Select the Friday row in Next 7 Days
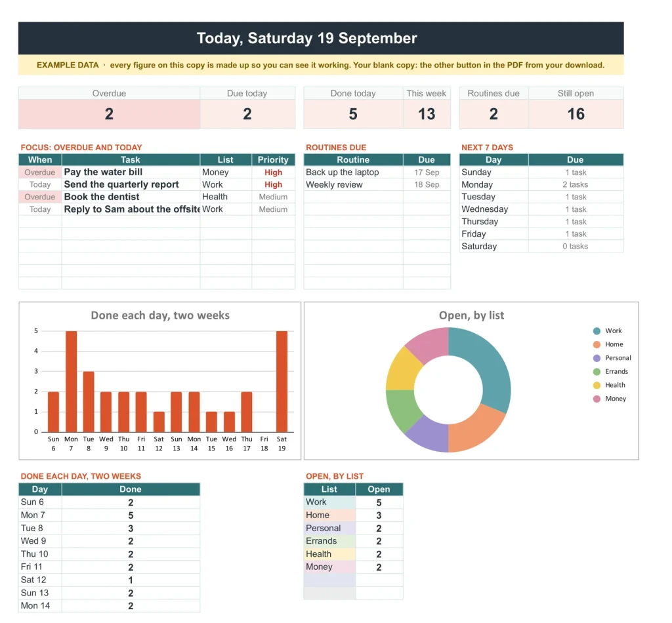 541,233
